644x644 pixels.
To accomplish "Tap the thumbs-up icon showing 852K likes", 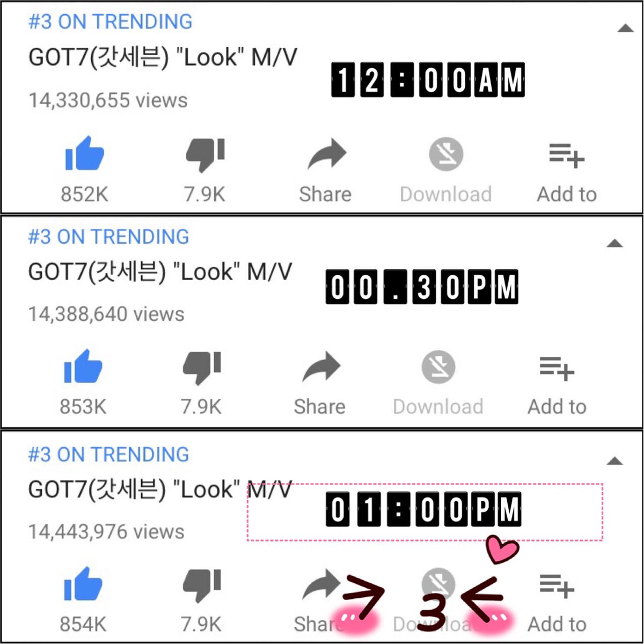I will click(x=84, y=153).
